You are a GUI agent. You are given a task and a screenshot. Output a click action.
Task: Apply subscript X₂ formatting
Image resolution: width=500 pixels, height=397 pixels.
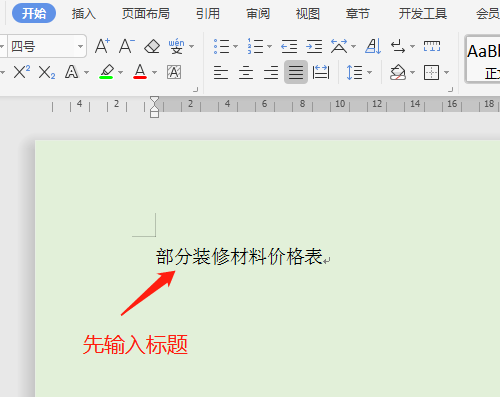[x=47, y=72]
